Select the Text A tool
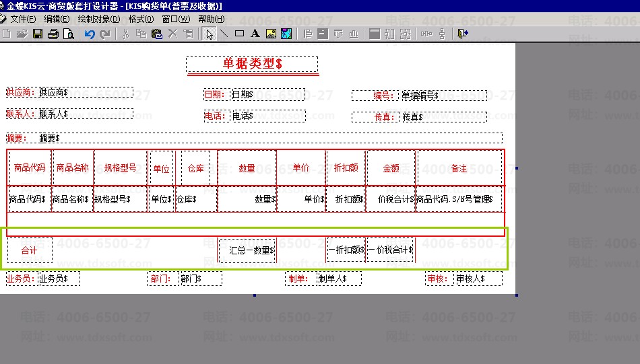 [255, 34]
